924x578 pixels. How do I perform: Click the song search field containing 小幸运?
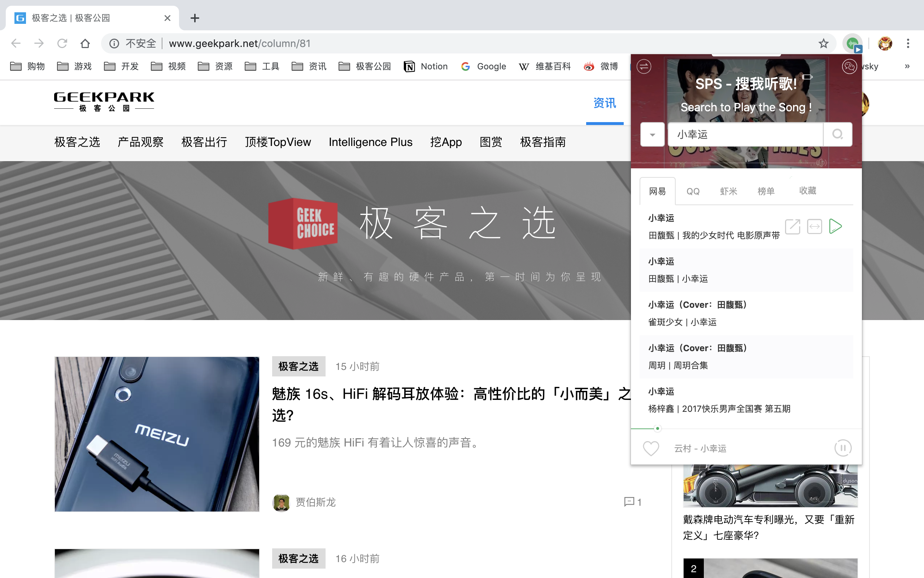pyautogui.click(x=745, y=134)
